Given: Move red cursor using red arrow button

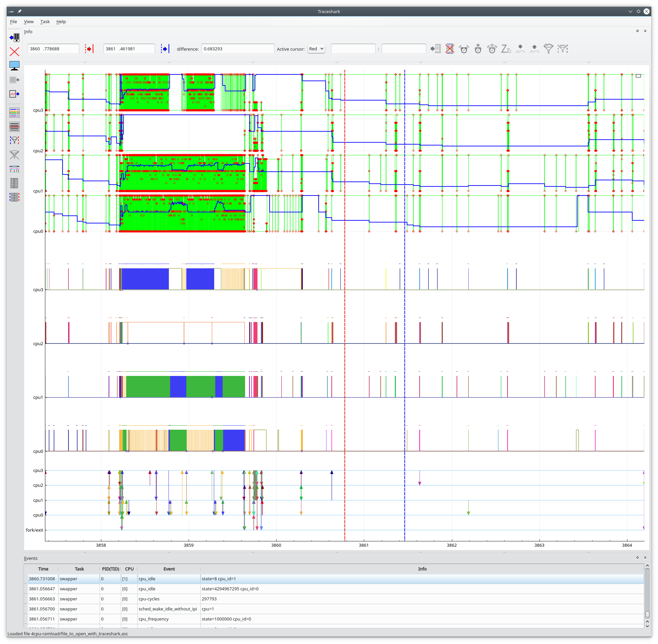Looking at the screenshot, I should pos(89,49).
